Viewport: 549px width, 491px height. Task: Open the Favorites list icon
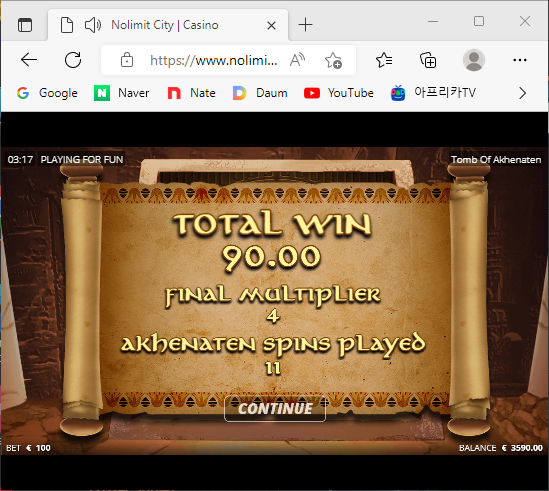(384, 60)
